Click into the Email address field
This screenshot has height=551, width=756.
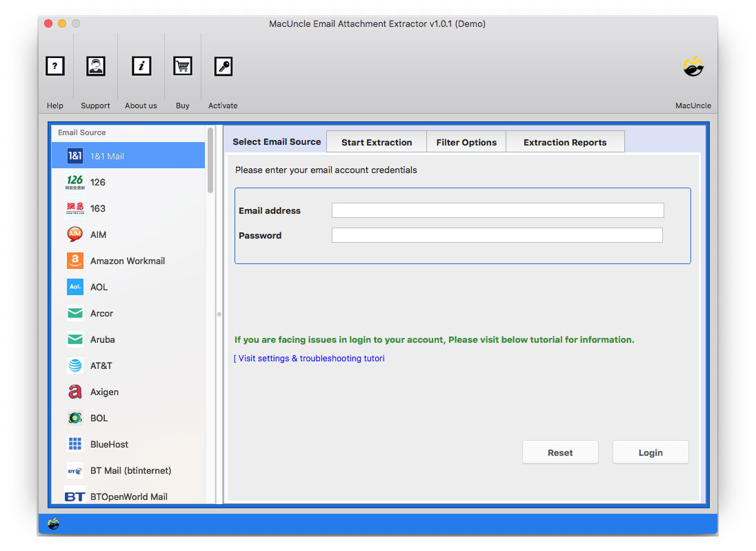[x=497, y=210]
